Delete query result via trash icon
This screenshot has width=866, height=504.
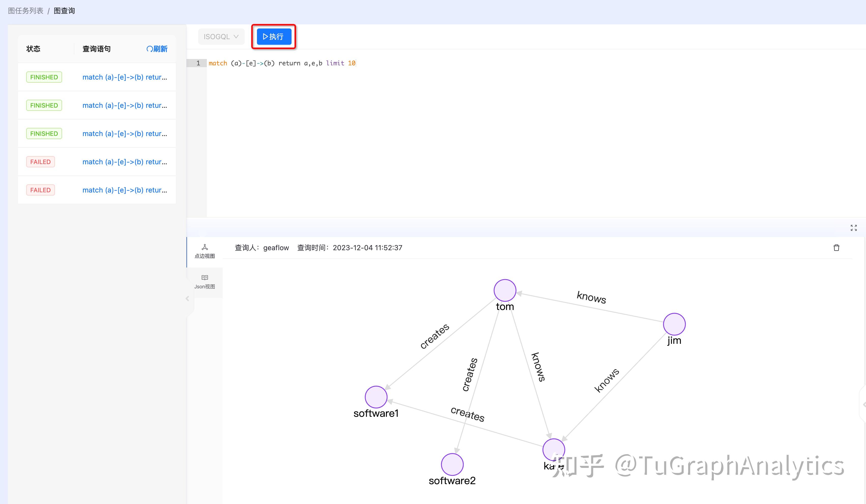coord(836,248)
